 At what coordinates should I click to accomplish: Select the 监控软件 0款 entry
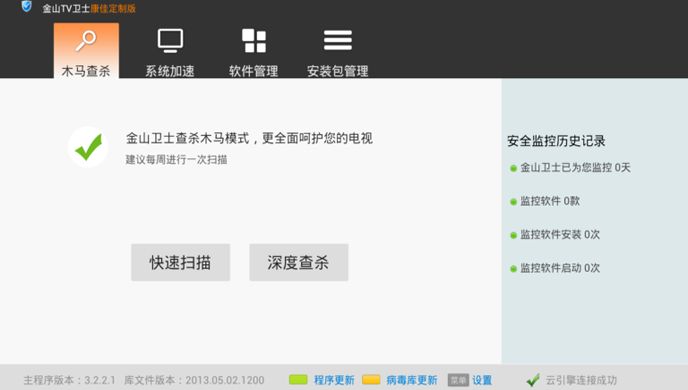545,201
